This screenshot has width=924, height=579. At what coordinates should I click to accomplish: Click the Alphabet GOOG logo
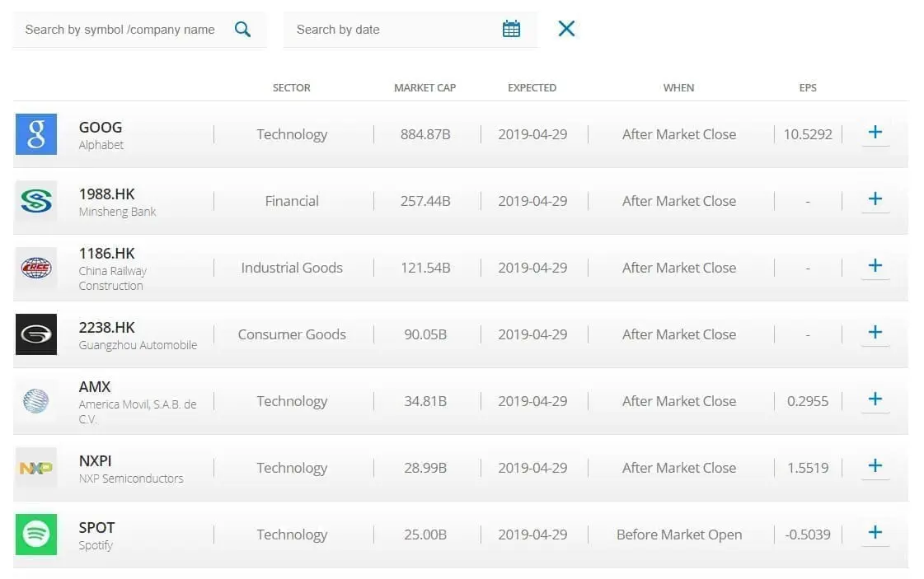(x=36, y=134)
